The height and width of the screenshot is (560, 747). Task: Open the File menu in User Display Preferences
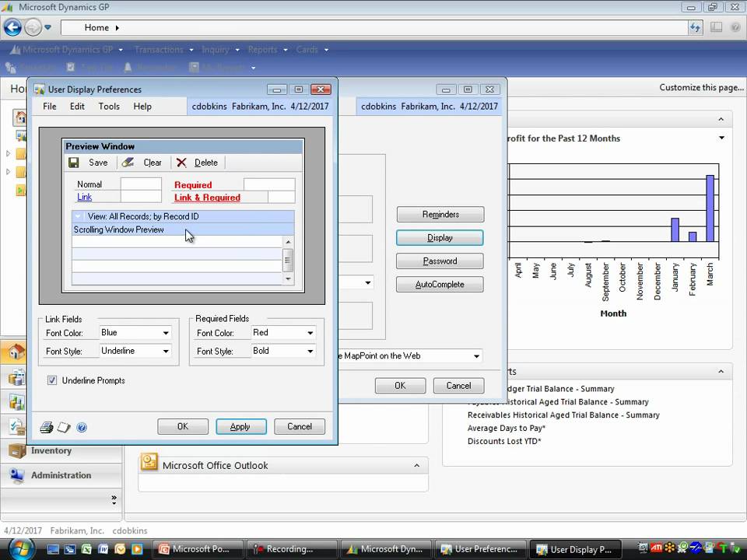50,107
